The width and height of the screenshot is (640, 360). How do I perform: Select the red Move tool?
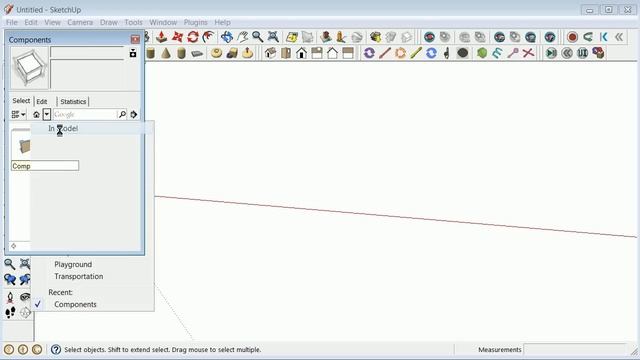[x=177, y=37]
